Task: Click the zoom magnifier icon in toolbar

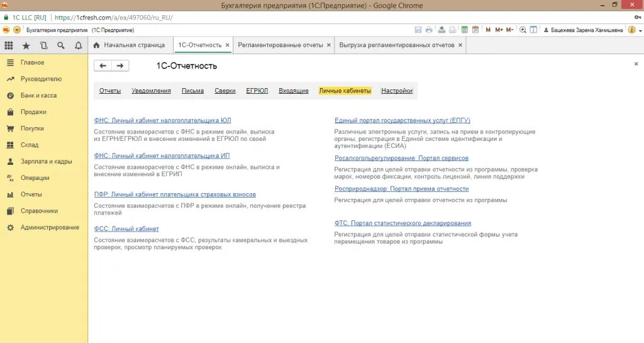Action: point(523,30)
